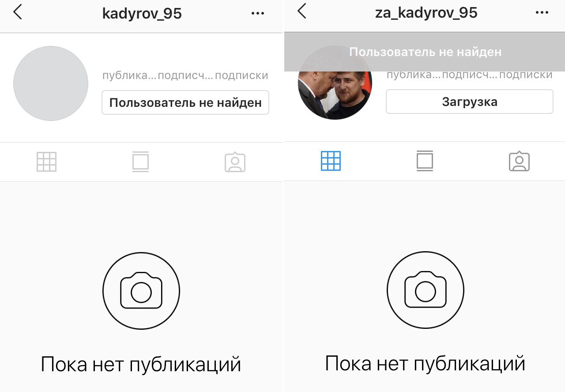Select blue grid view on za_kadyrov_95
The height and width of the screenshot is (392, 565).
pyautogui.click(x=331, y=161)
